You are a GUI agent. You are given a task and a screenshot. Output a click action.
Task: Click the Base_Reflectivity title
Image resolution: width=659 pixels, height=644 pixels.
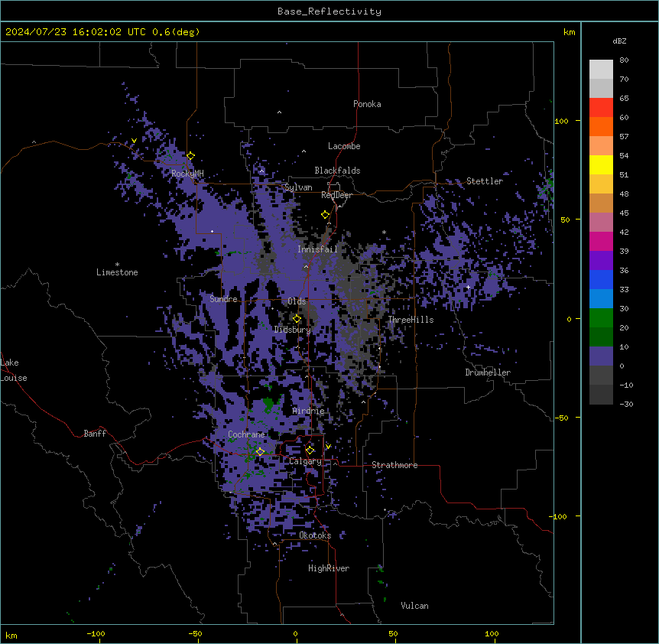coord(329,11)
